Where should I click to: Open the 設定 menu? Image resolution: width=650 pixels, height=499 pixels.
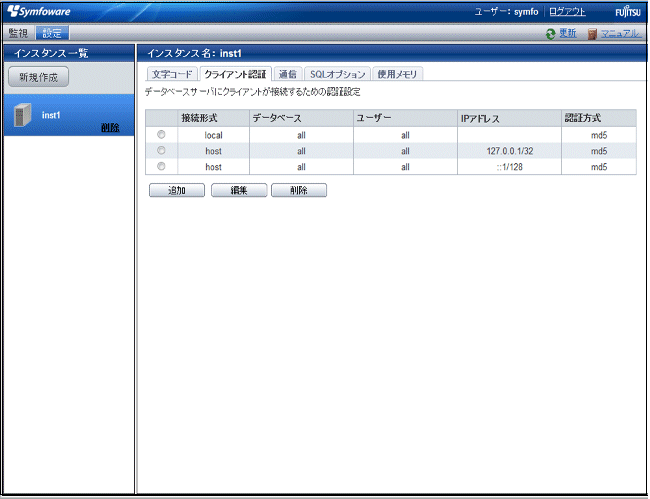click(51, 34)
